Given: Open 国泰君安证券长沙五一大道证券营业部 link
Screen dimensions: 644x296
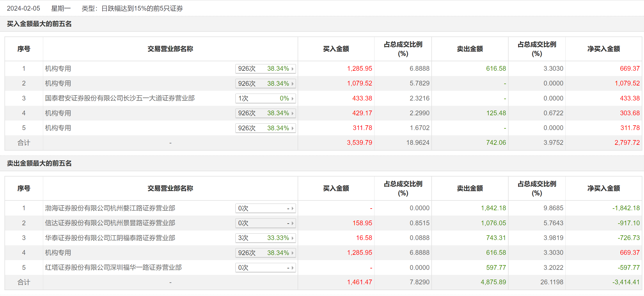Looking at the screenshot, I should pyautogui.click(x=120, y=98).
